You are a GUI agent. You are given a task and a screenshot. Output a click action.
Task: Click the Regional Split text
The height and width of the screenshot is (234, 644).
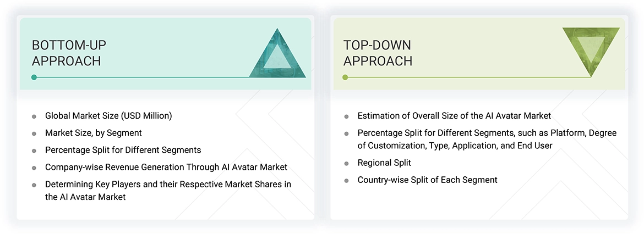384,163
